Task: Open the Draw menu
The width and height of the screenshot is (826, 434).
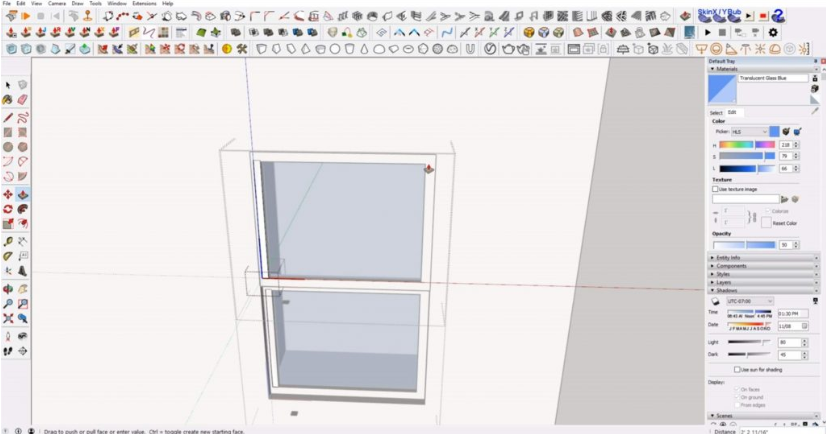Action: click(x=77, y=3)
